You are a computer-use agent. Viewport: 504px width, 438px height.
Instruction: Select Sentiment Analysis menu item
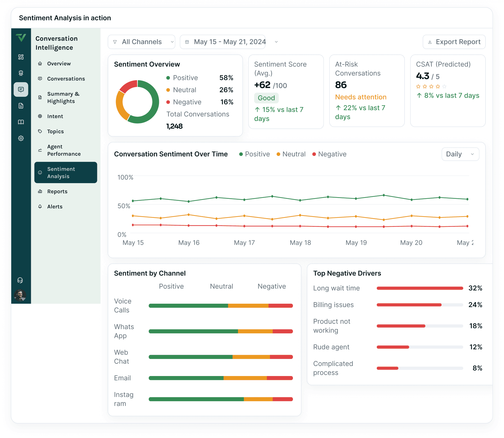coord(66,173)
